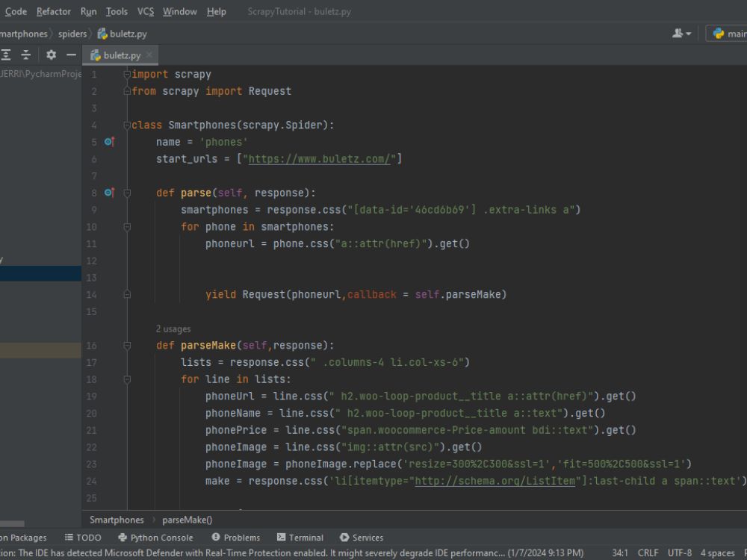
Task: Collapse the import block fold at line 1
Action: click(127, 74)
